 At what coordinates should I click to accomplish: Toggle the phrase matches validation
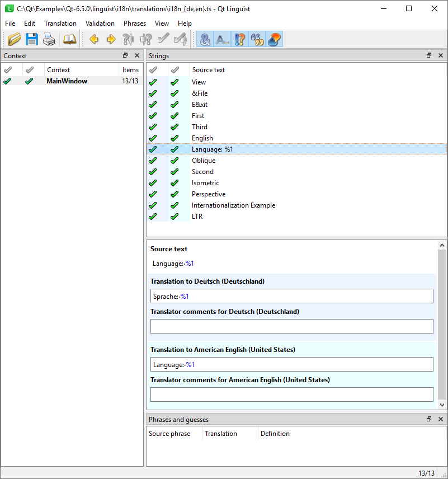tap(256, 39)
